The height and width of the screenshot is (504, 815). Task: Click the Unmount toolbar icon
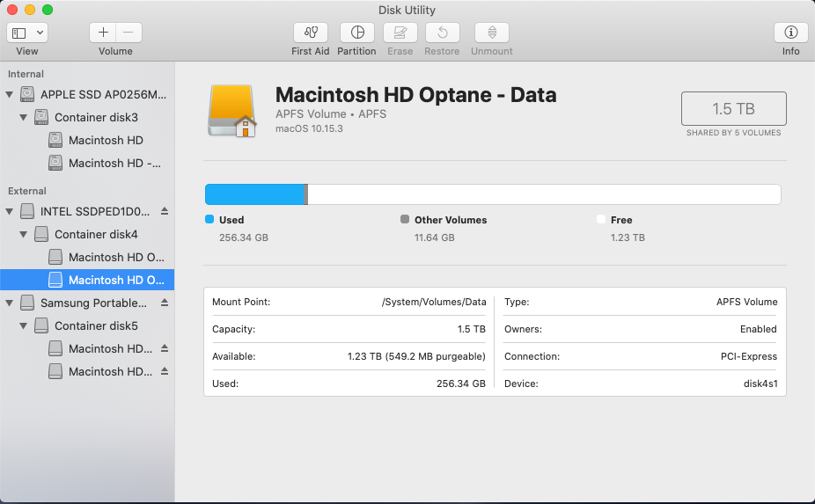point(492,33)
